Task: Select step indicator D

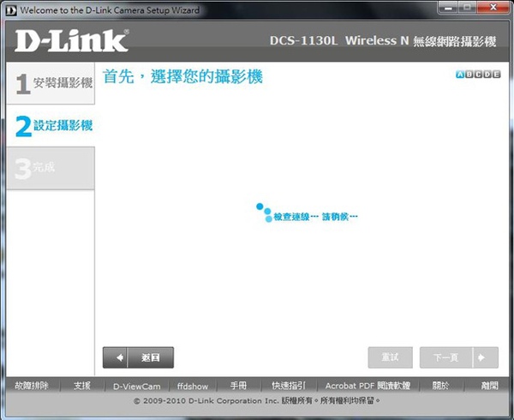Action: [x=487, y=74]
